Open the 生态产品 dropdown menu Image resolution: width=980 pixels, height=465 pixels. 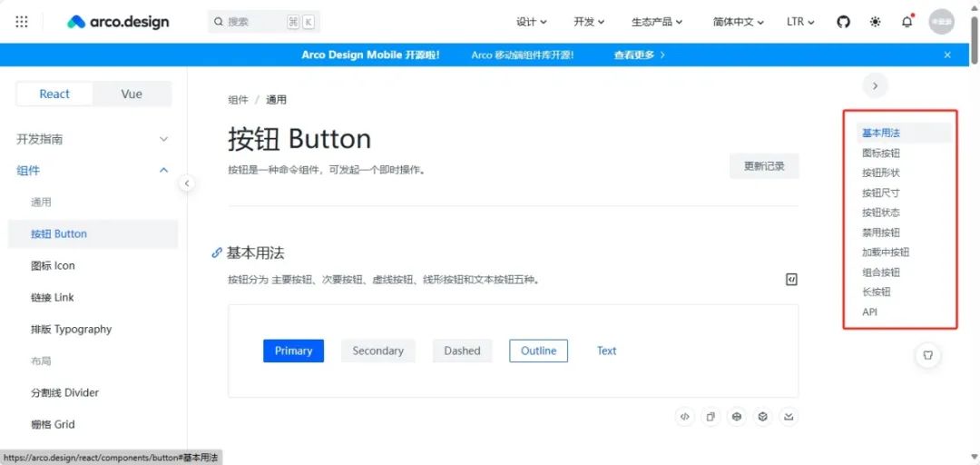click(657, 22)
